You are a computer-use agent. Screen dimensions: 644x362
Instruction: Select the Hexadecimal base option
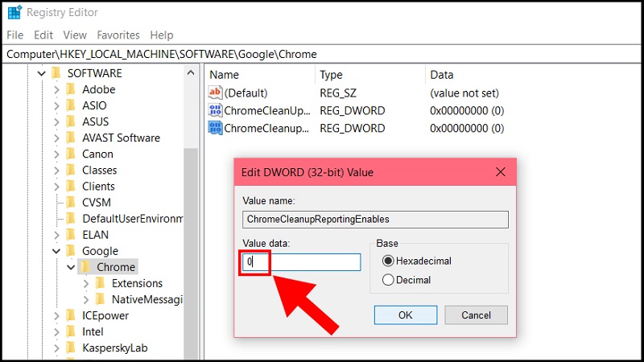pyautogui.click(x=416, y=261)
